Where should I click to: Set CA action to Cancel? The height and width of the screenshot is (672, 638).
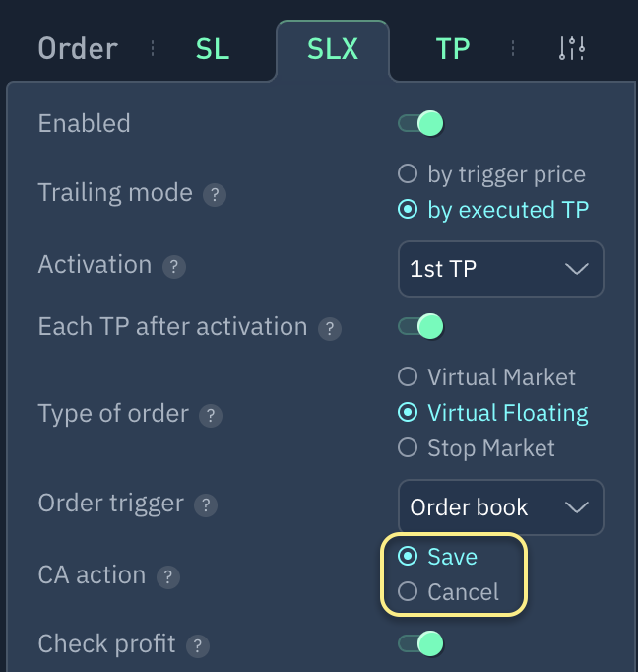coord(408,592)
